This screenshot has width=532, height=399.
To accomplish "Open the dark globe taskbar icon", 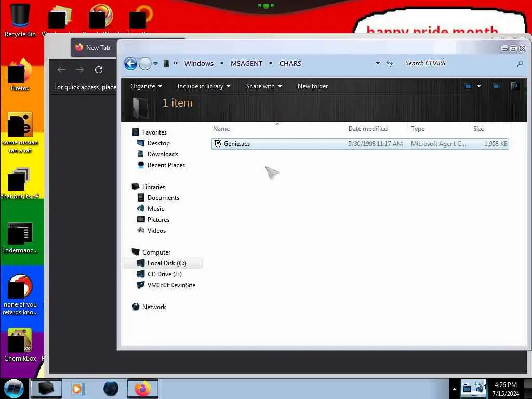I will coord(111,389).
